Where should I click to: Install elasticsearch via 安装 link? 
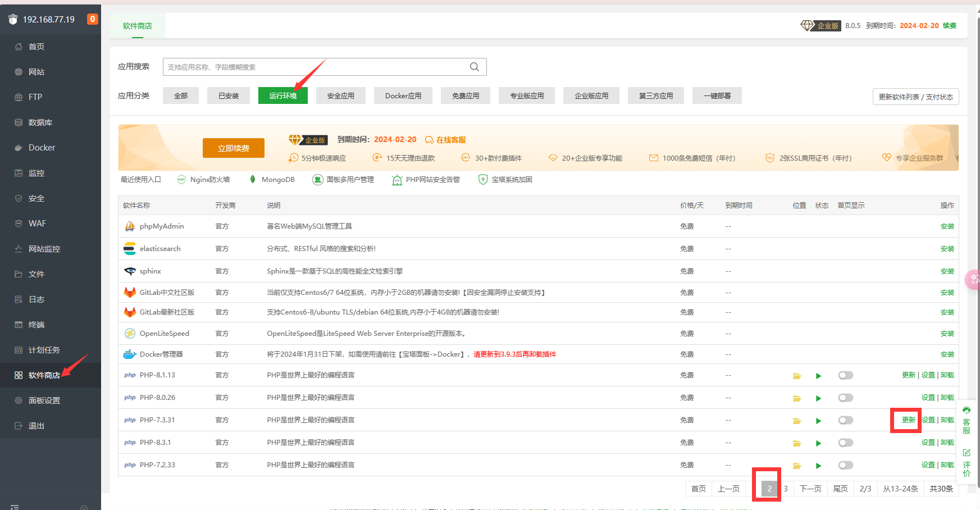pos(947,249)
